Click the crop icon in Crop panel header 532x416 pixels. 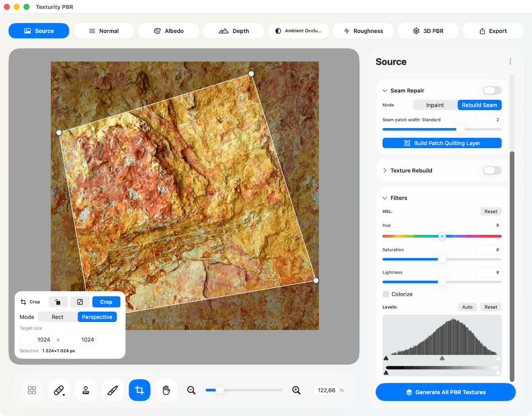(23, 302)
